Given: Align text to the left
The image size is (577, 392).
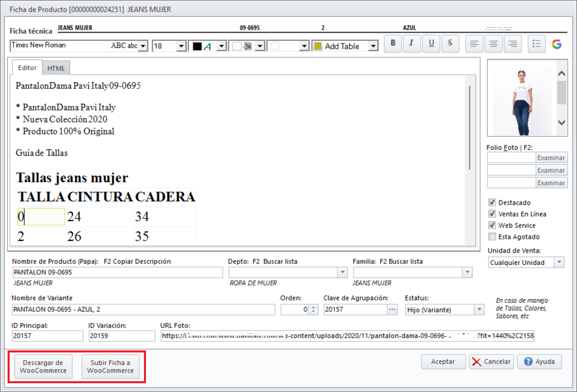Looking at the screenshot, I should pyautogui.click(x=474, y=44).
